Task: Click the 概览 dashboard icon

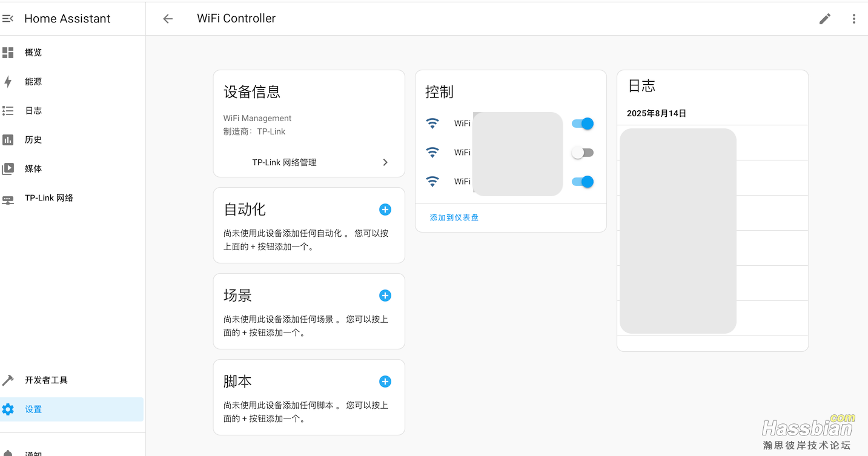Action: 8,53
